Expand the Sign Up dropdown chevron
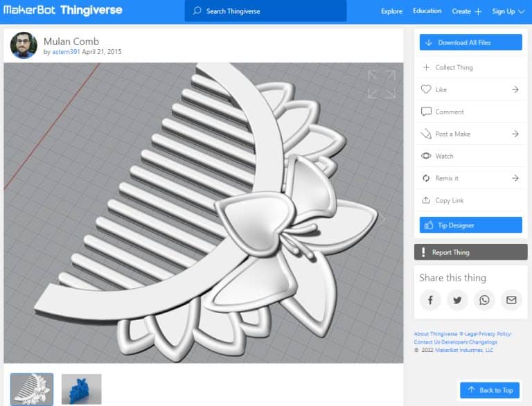532x406 pixels. point(522,12)
